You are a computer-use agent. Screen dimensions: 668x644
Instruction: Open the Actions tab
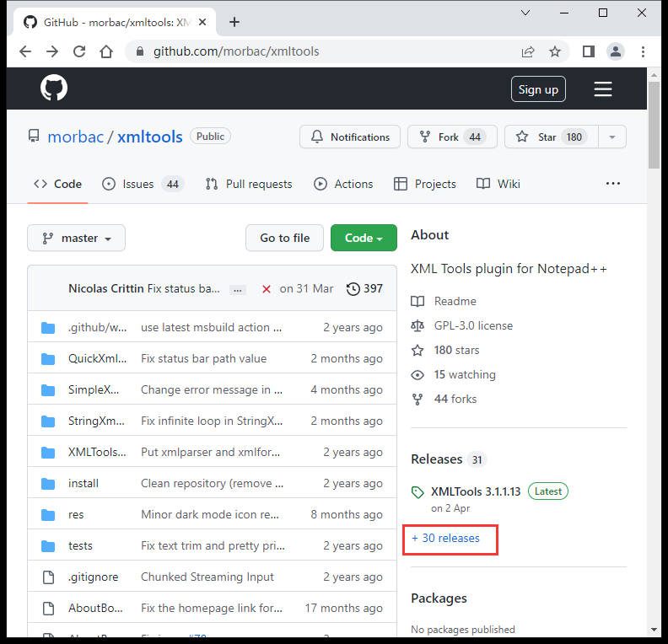(343, 184)
